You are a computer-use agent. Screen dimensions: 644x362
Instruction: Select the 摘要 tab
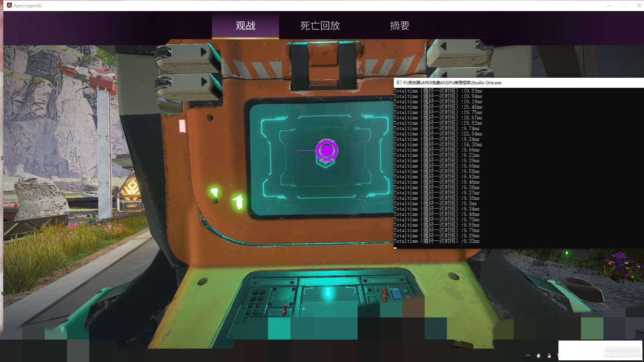(399, 26)
